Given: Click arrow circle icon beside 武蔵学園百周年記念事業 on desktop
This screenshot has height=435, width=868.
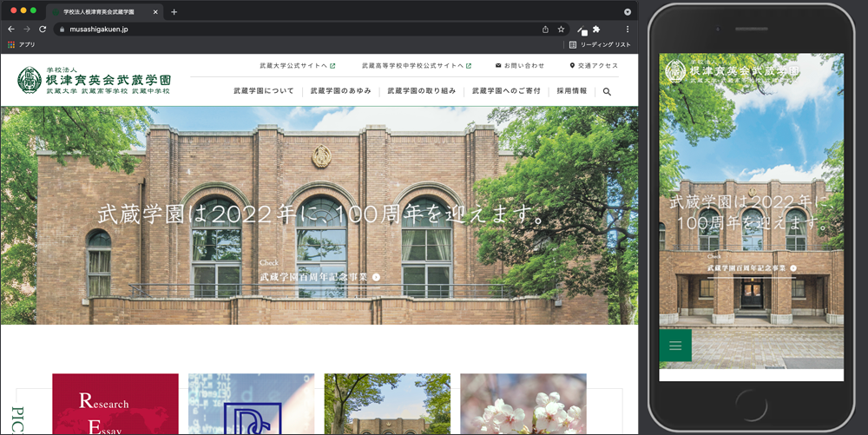Looking at the screenshot, I should pyautogui.click(x=377, y=277).
